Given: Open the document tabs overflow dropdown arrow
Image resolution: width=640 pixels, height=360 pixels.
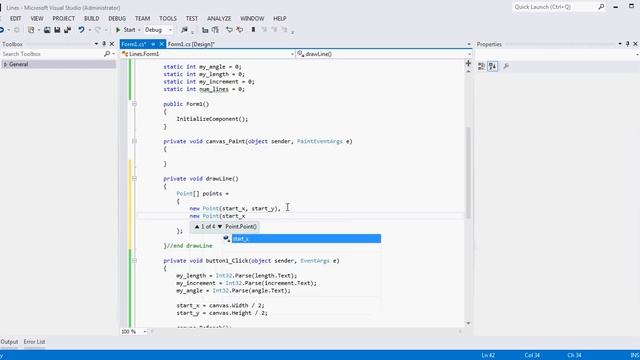Looking at the screenshot, I should 469,44.
